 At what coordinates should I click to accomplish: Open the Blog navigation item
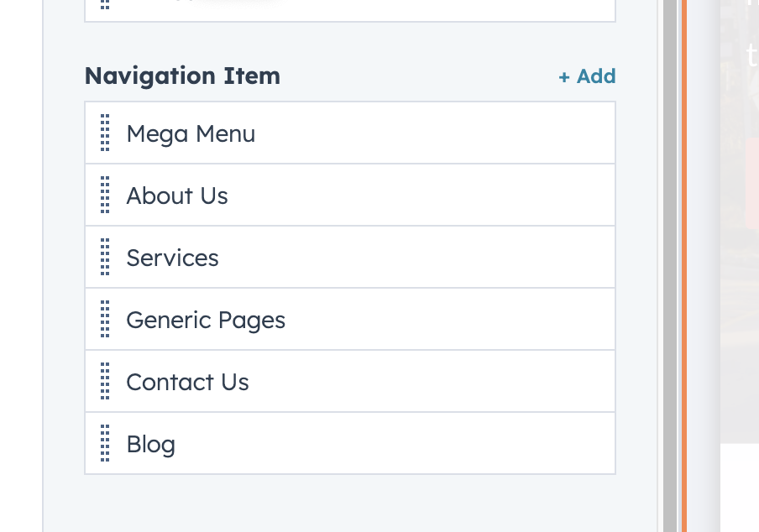(x=151, y=444)
